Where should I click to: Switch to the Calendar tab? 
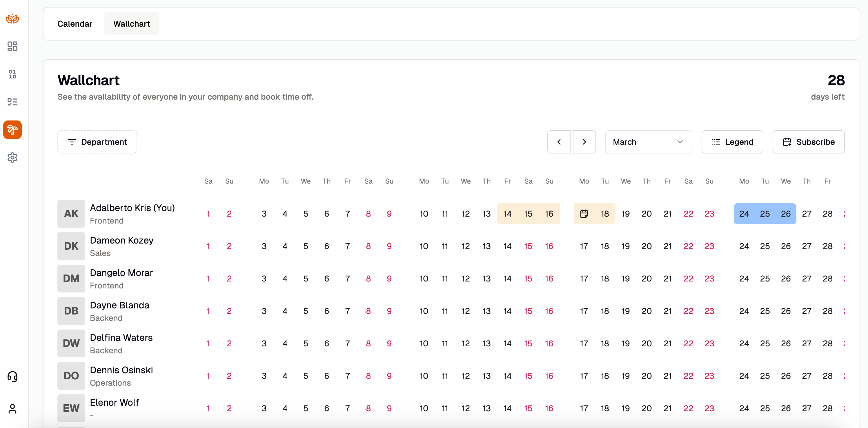(x=75, y=24)
